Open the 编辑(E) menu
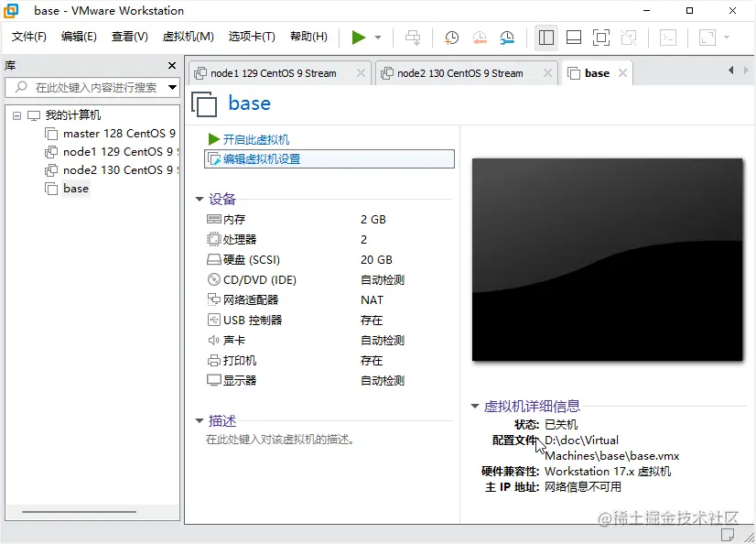 click(79, 37)
